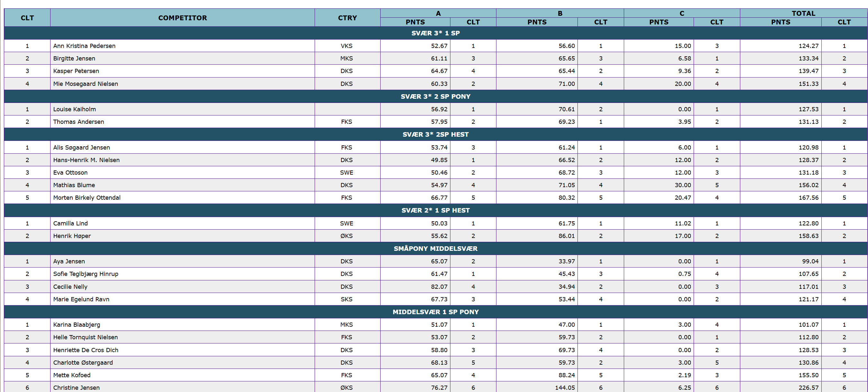
Task: Select the SVÆR 3* 1 SP section header
Action: pos(435,33)
